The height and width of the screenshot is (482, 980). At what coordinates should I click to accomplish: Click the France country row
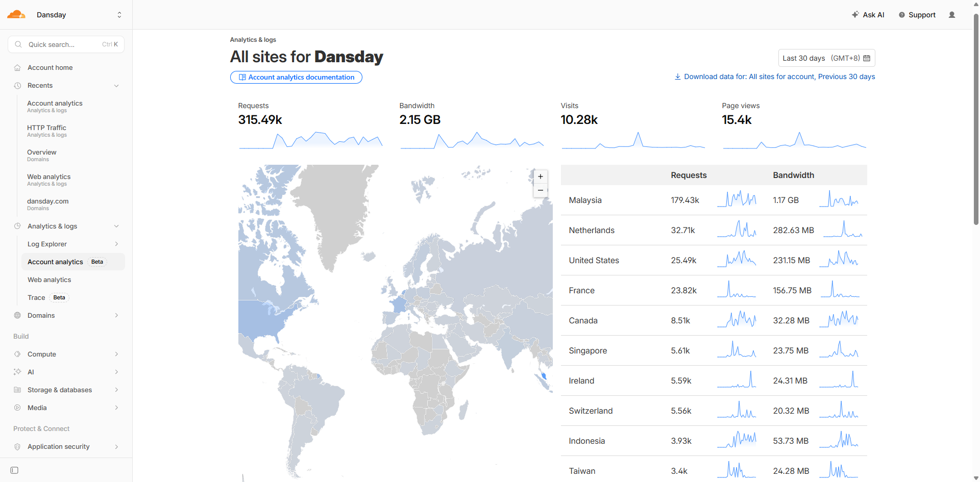[714, 290]
